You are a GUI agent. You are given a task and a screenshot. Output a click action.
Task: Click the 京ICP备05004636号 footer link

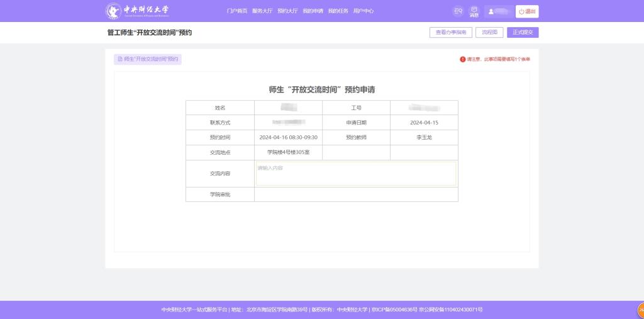coord(394,310)
